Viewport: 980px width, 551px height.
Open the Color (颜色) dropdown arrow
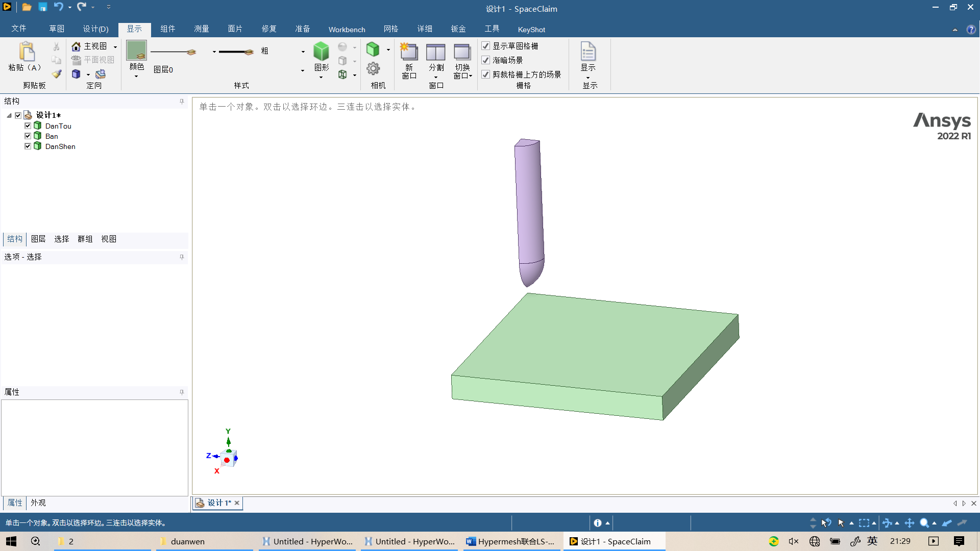(136, 77)
